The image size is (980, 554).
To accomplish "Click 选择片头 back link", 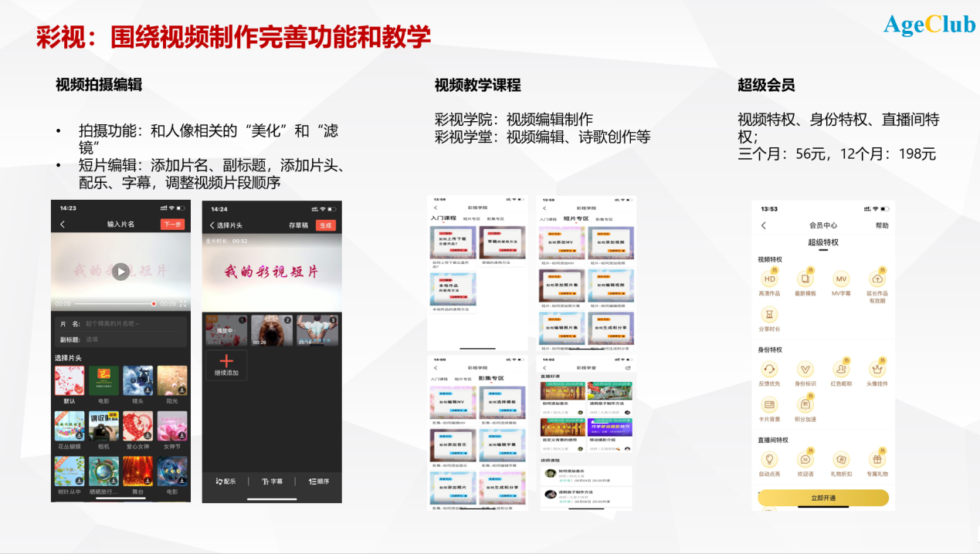I will coord(226,225).
